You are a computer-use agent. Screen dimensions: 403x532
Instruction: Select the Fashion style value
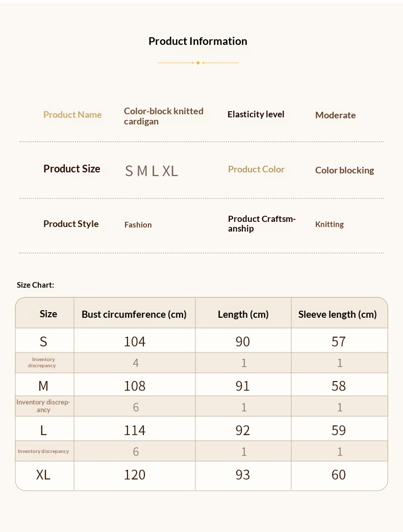click(x=138, y=224)
